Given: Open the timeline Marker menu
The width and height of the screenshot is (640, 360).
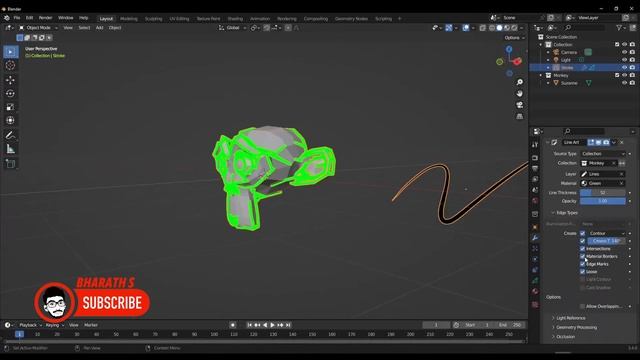Looking at the screenshot, I should [91, 325].
